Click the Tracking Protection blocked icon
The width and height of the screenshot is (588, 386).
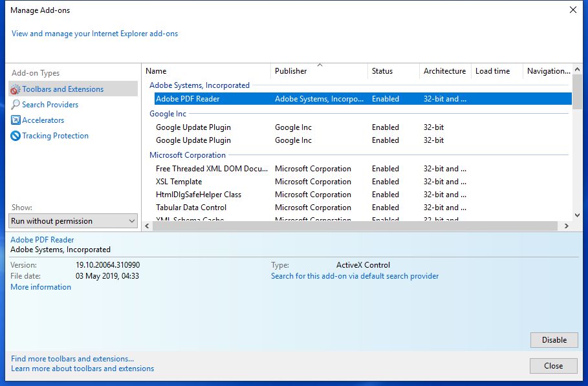click(16, 136)
